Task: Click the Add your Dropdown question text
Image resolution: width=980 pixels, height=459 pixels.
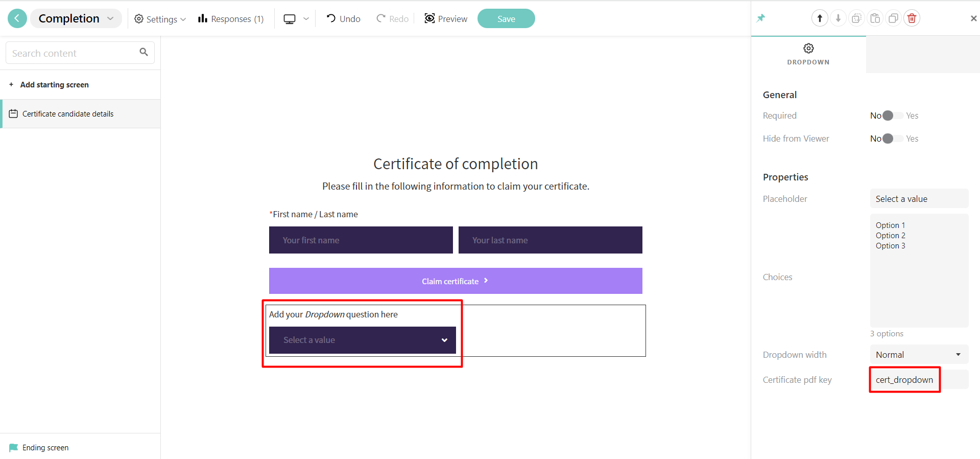Action: pyautogui.click(x=333, y=314)
